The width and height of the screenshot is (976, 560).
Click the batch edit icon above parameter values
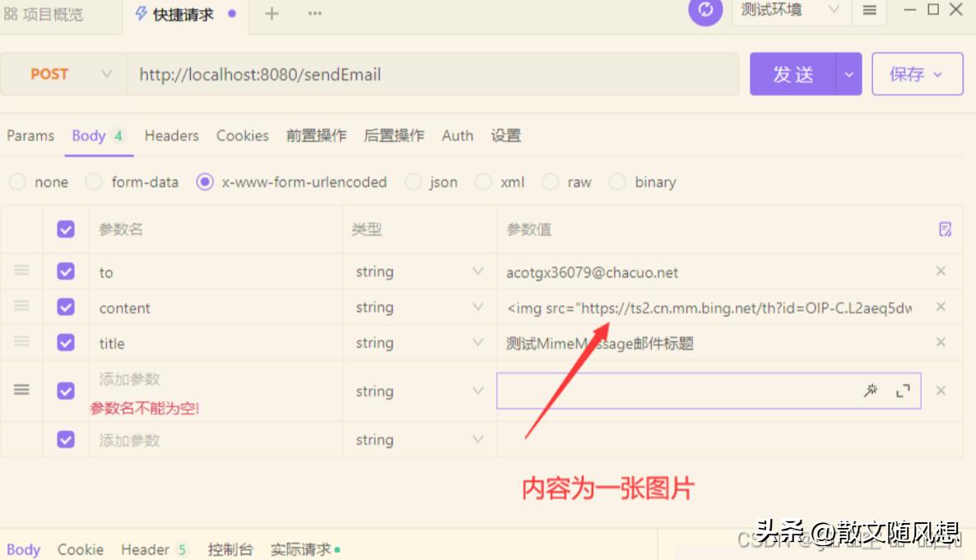tap(945, 229)
